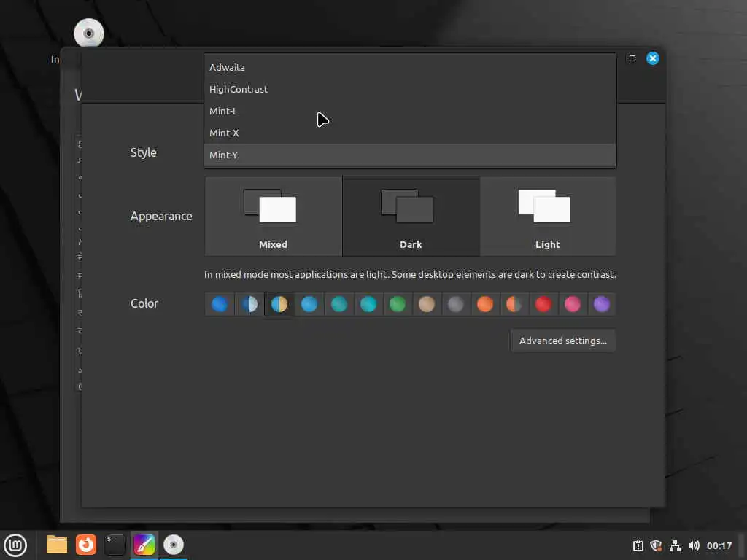Switch appearance to Mixed mode

coord(274,216)
